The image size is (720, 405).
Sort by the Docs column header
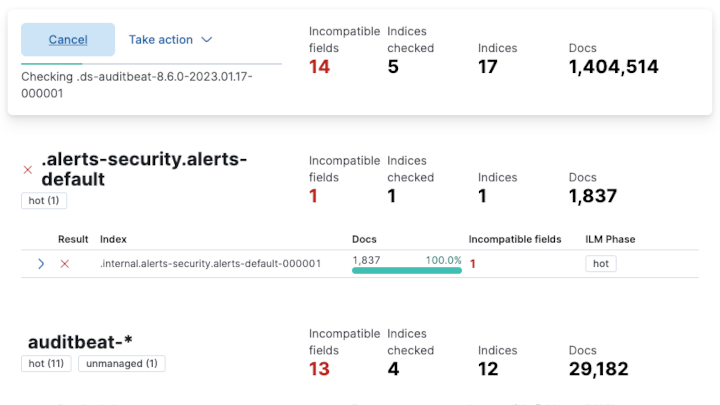pos(364,239)
